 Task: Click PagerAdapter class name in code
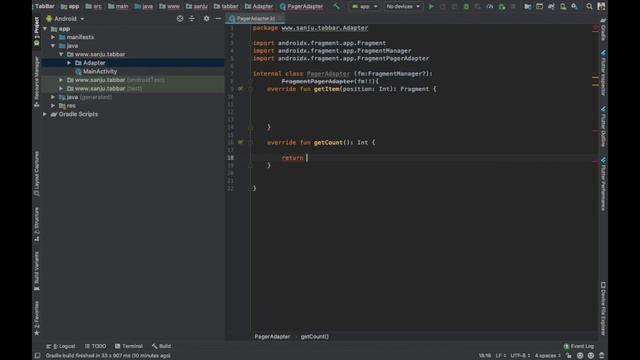click(328, 73)
